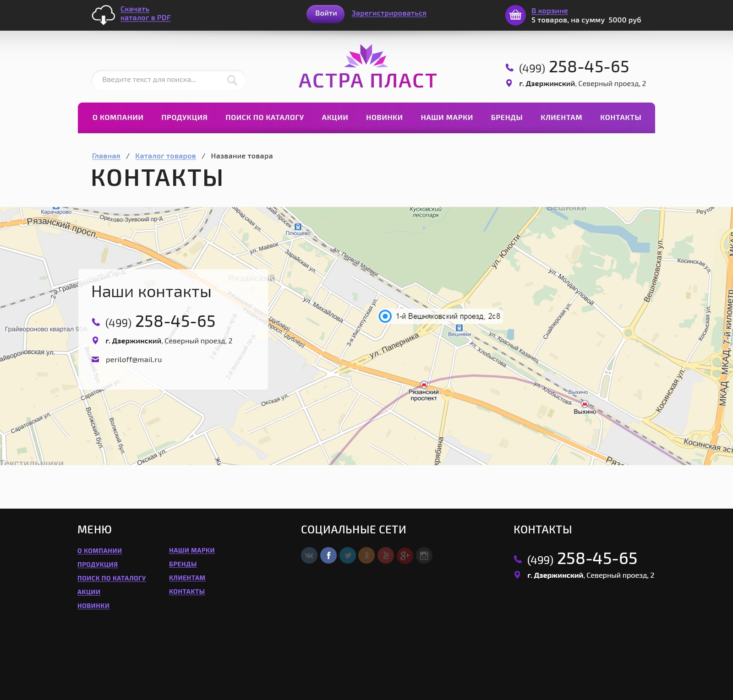Image resolution: width=733 pixels, height=700 pixels.
Task: Open the Google Plus social icon
Action: [x=405, y=555]
